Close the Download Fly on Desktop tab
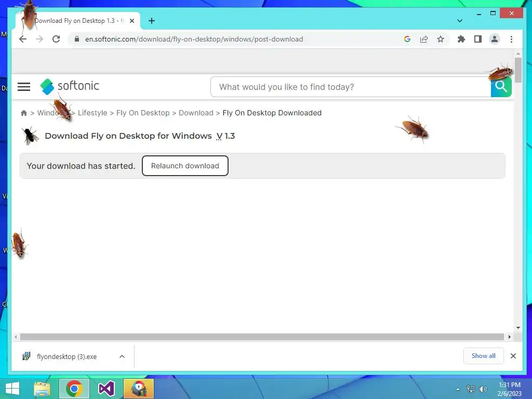 click(132, 21)
